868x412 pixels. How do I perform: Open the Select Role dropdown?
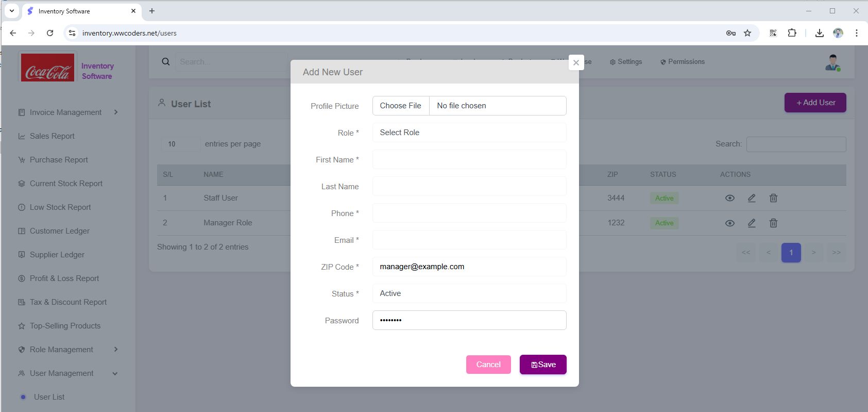click(x=469, y=133)
